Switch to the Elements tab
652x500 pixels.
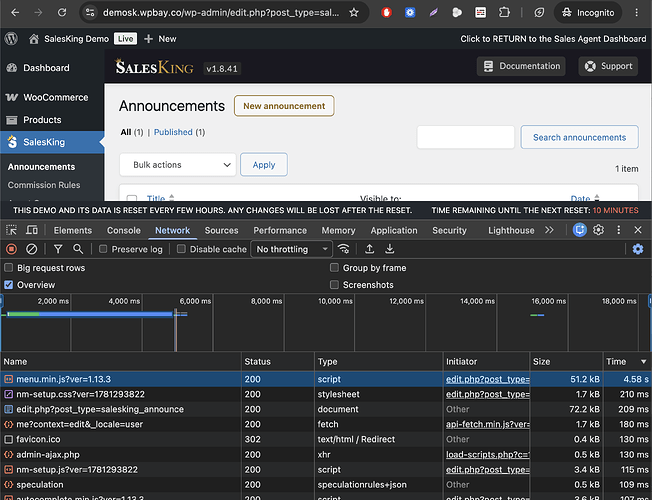pyautogui.click(x=72, y=230)
